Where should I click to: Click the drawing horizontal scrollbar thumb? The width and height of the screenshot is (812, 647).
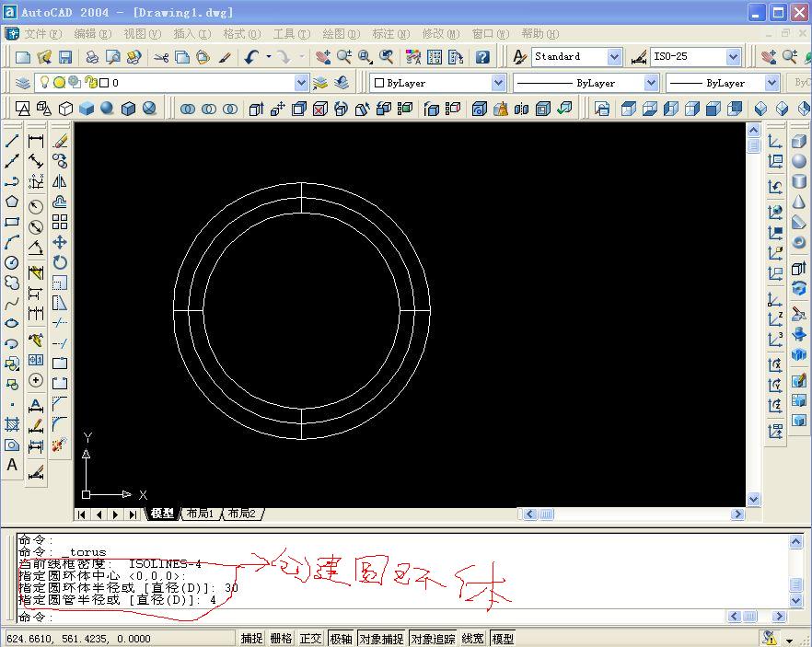(x=546, y=514)
